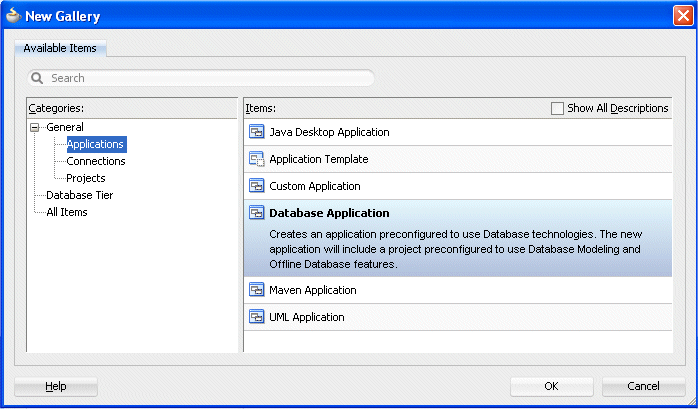Click the Application Template icon
The image size is (698, 409).
point(256,159)
